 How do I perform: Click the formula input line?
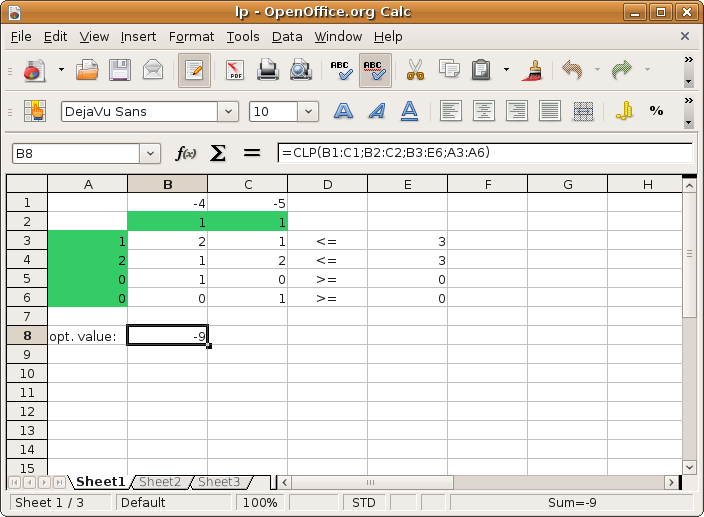click(484, 153)
